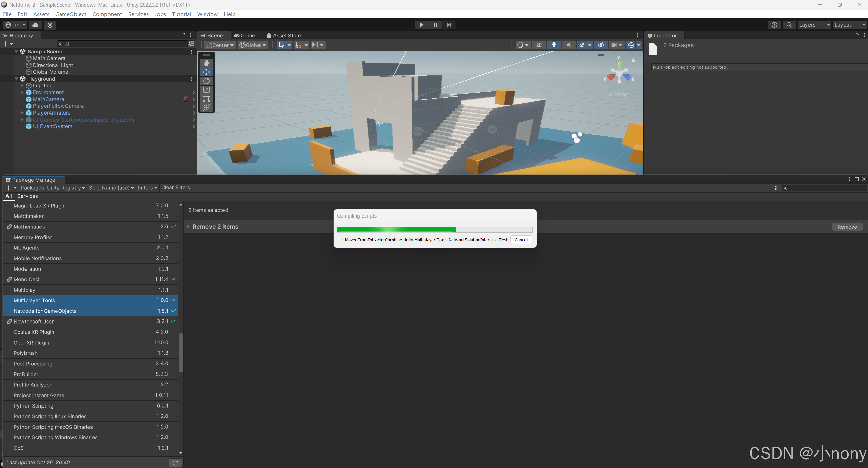Select the Rotate tool
Image resolution: width=868 pixels, height=468 pixels.
coord(206,81)
